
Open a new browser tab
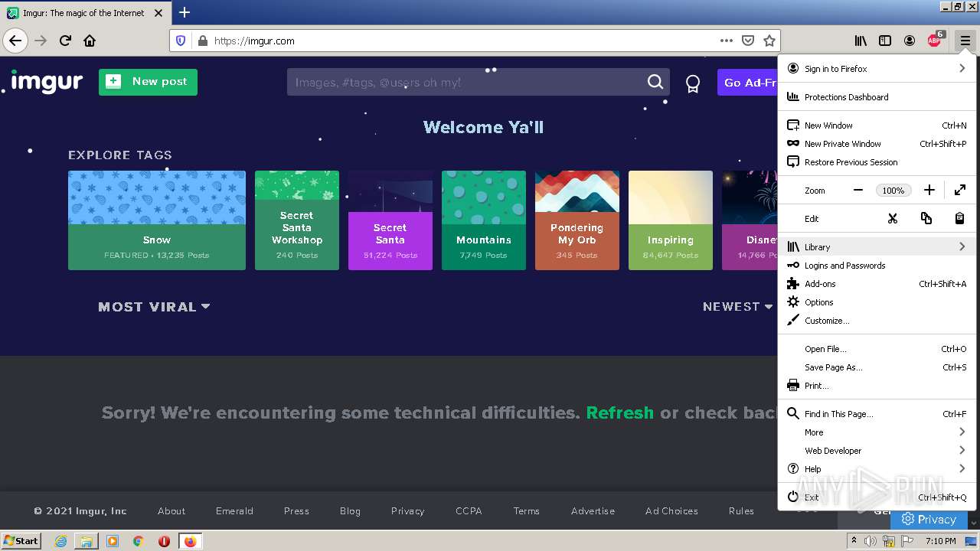click(185, 12)
